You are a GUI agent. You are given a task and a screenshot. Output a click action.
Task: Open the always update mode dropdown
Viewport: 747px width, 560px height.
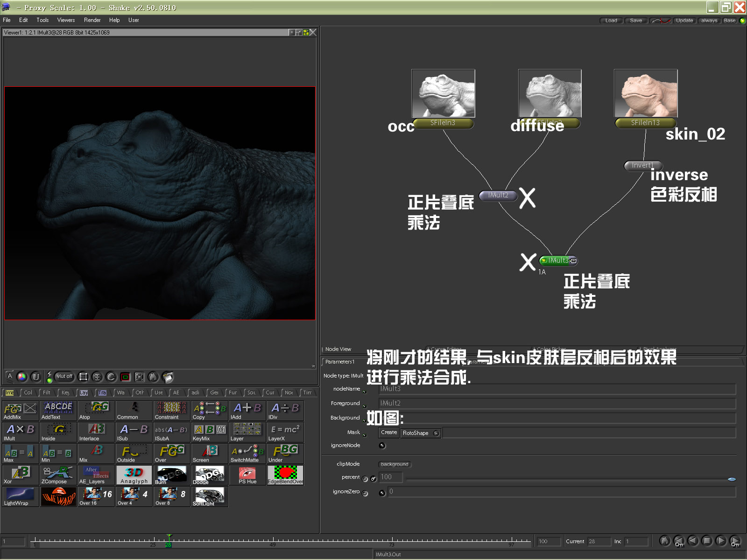pyautogui.click(x=709, y=21)
